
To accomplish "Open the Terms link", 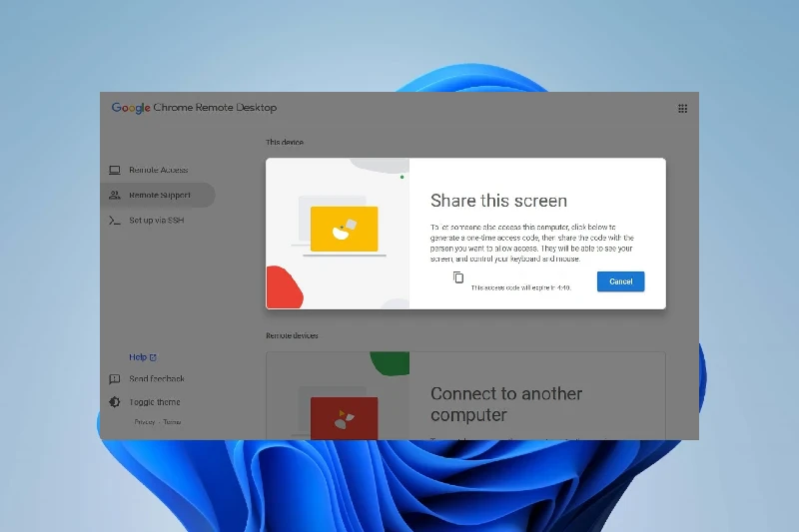I will tap(172, 422).
